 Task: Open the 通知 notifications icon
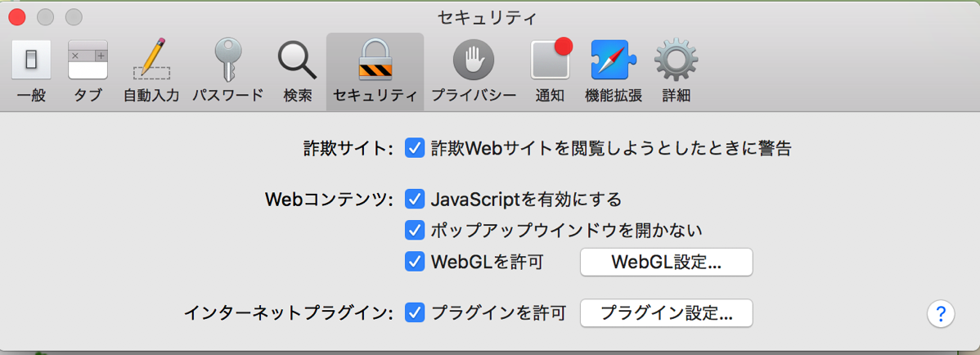pyautogui.click(x=551, y=58)
